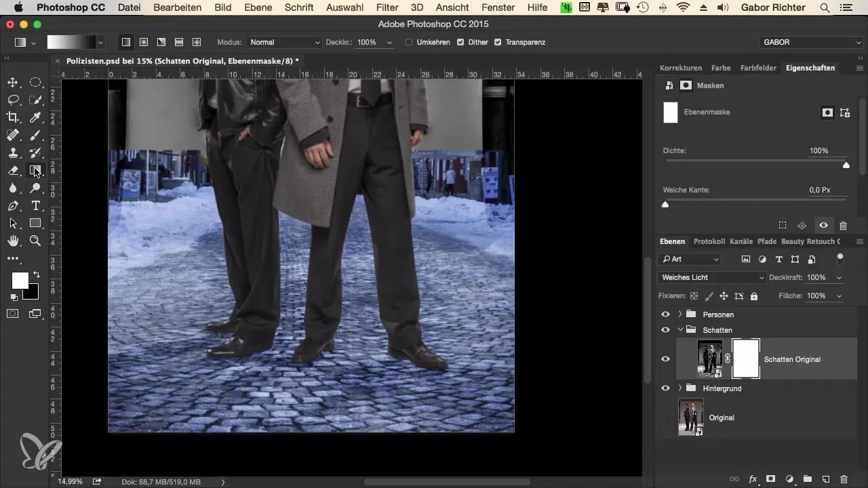Image resolution: width=868 pixels, height=488 pixels.
Task: Select the Gradient tool
Action: tap(35, 171)
